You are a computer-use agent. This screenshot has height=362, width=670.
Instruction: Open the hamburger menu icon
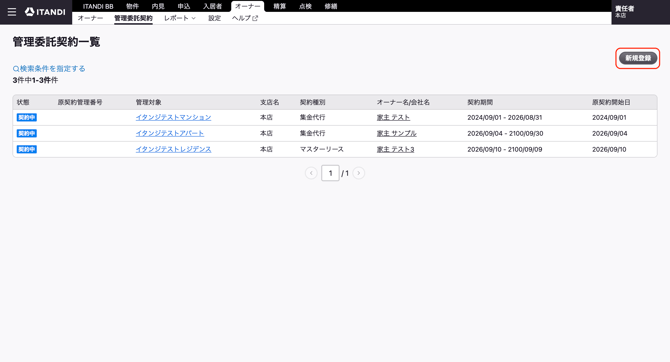[12, 12]
